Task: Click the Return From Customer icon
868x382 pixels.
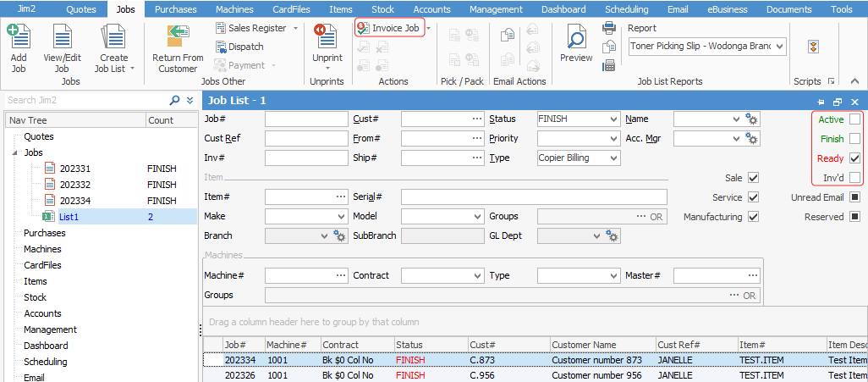Action: click(x=178, y=39)
